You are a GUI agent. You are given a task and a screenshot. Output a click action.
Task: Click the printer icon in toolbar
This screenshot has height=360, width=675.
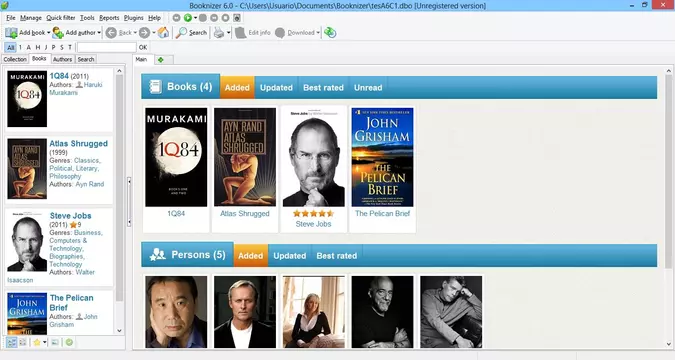point(219,33)
